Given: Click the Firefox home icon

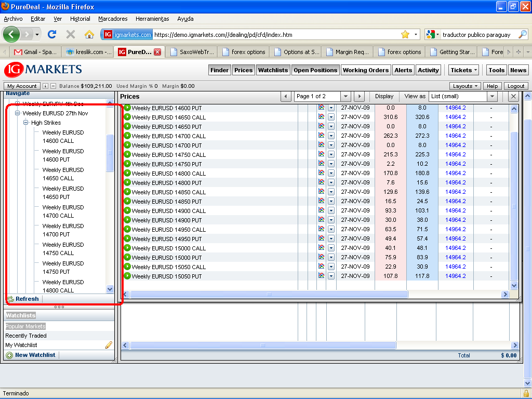Looking at the screenshot, I should tap(89, 35).
